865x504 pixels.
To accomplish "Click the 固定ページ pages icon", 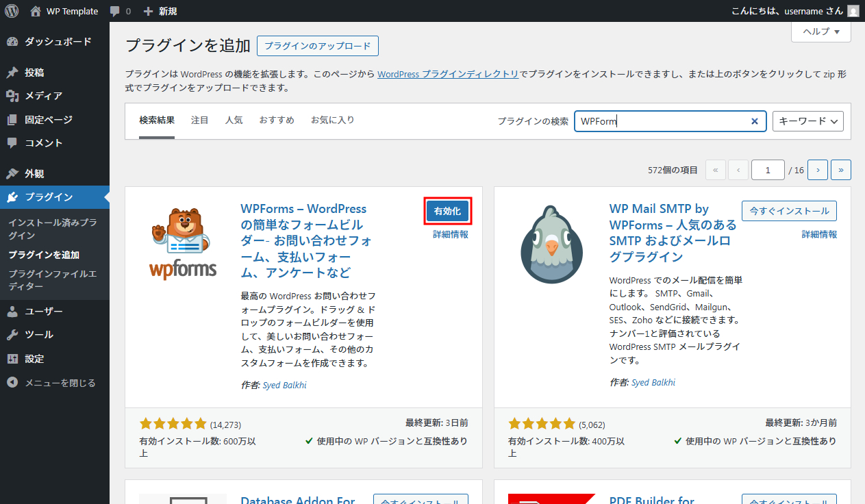I will 12,120.
